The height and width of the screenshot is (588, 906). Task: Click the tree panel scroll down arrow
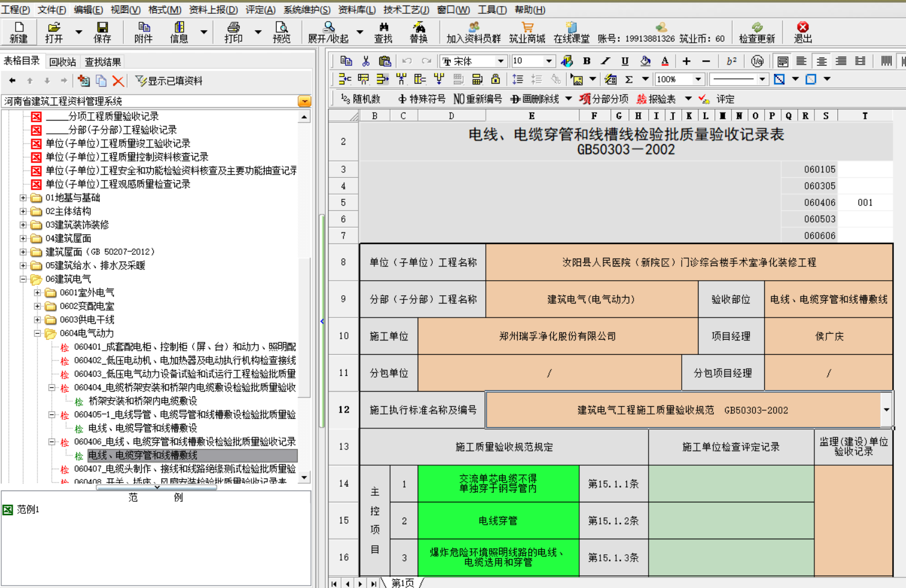coord(304,477)
